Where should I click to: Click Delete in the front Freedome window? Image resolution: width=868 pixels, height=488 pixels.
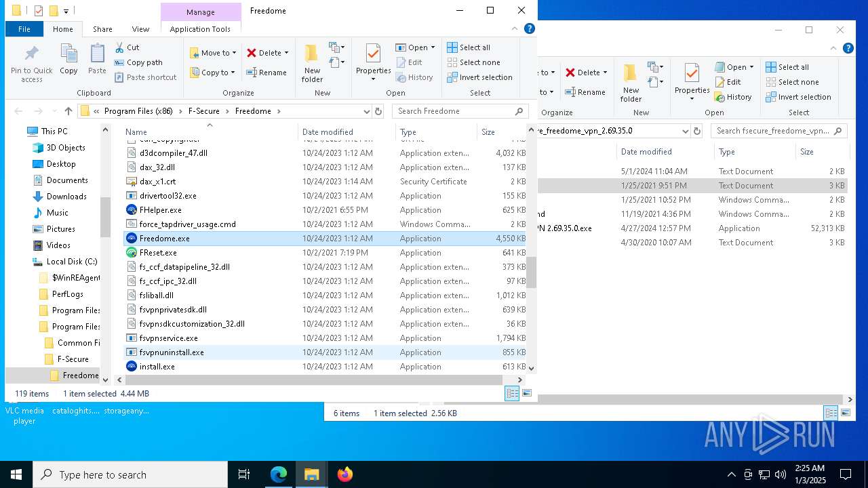pos(264,53)
